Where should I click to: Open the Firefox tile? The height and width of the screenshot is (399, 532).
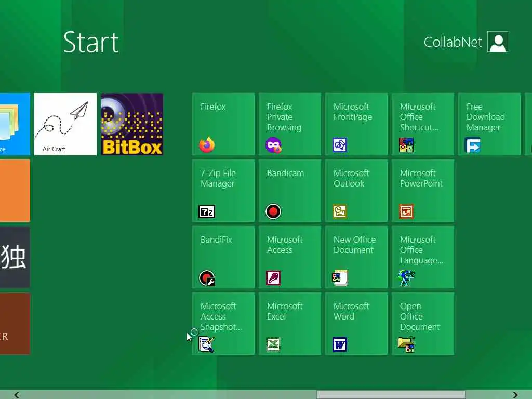[223, 124]
